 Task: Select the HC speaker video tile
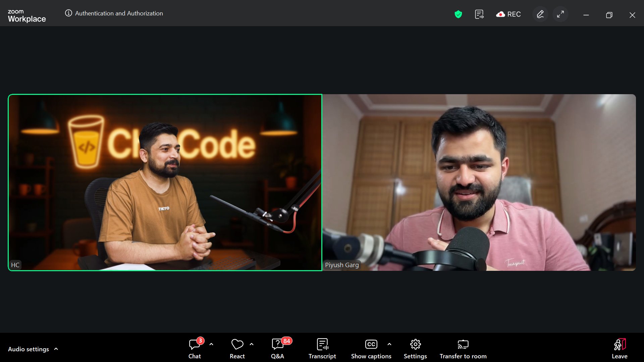(165, 182)
